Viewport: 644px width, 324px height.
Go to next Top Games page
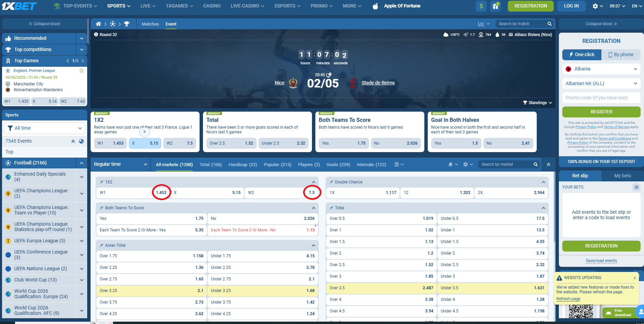tap(82, 61)
